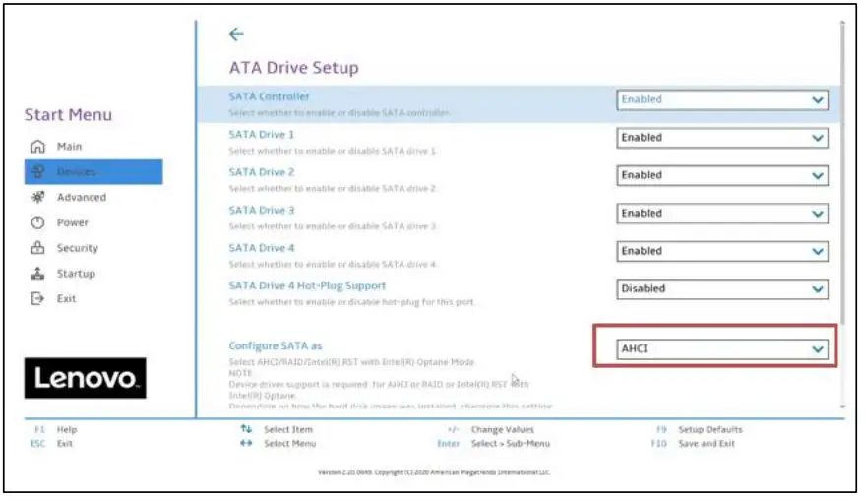This screenshot has height=501, width=868.
Task: Click the Main home icon
Action: pos(37,146)
